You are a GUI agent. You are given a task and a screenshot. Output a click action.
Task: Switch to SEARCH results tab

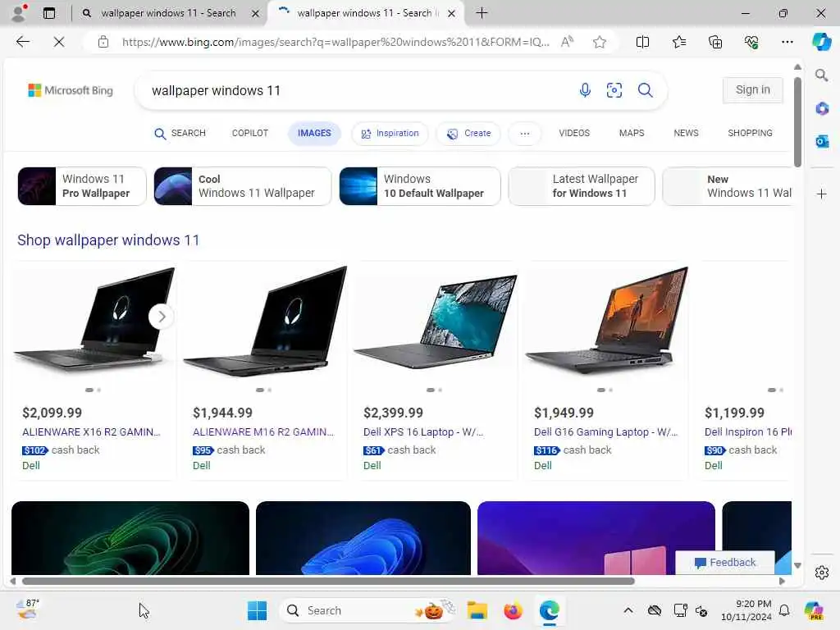180,134
